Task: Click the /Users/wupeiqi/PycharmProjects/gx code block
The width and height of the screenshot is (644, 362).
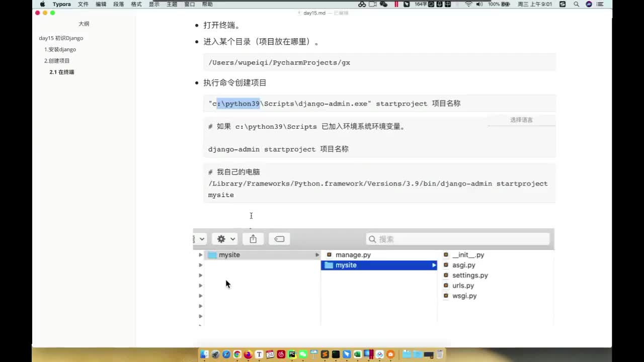Action: click(379, 62)
